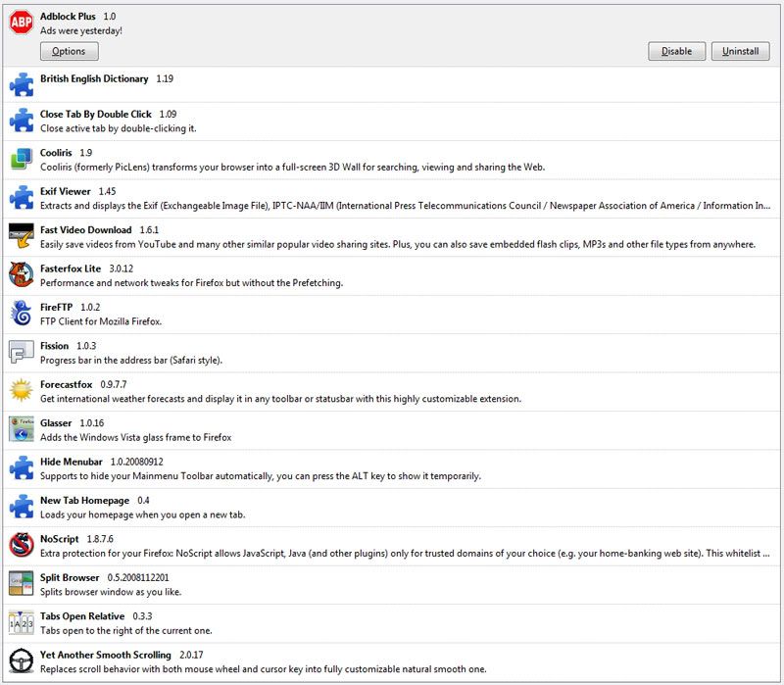Screen dimensions: 784x685
Task: Click 'FTP Client for Mozilla Firefox.' text
Action: click(101, 321)
